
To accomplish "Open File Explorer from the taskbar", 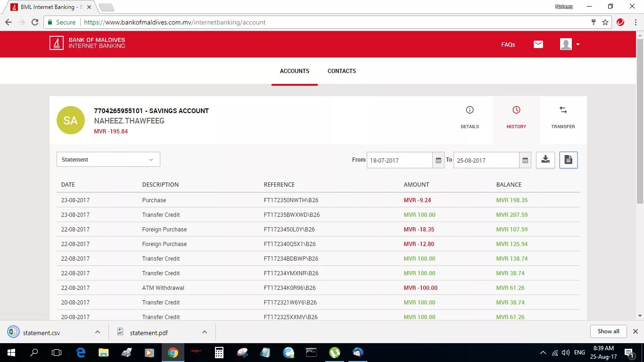I will pyautogui.click(x=103, y=353).
